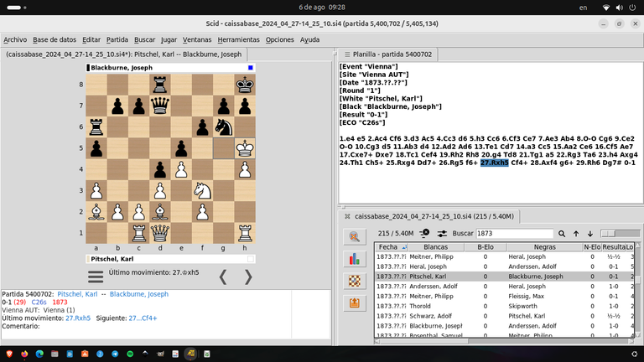The image size is (644, 362).
Task: Open the Opciones menu
Action: (x=280, y=40)
